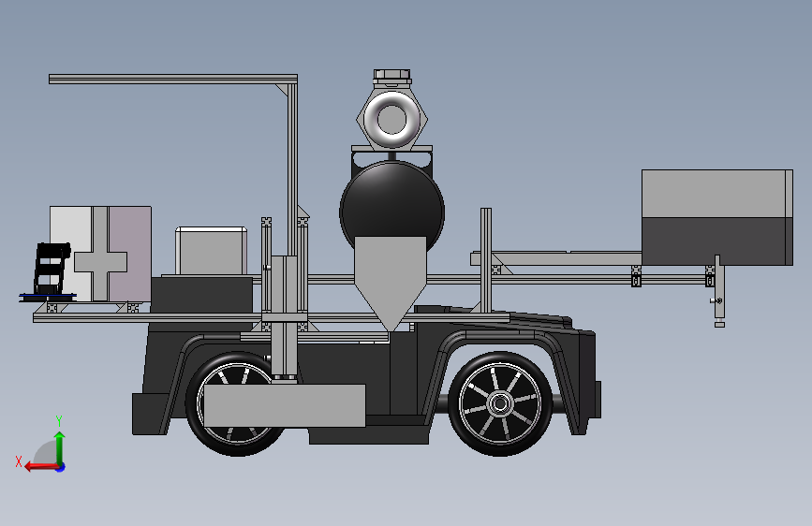Click the red X axis arrow of the triad
This screenshot has width=812, height=526.
click(41, 467)
